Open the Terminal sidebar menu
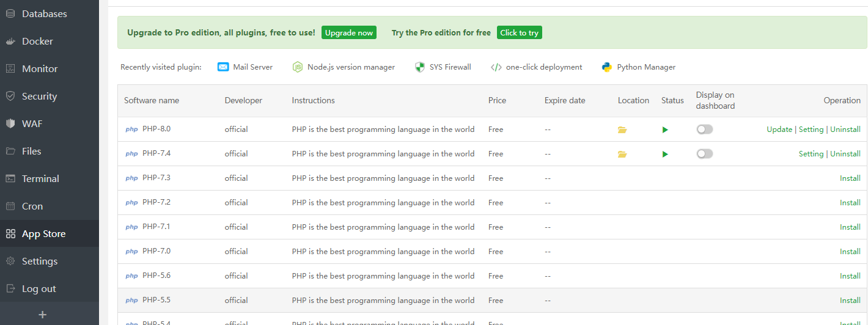 coord(40,179)
